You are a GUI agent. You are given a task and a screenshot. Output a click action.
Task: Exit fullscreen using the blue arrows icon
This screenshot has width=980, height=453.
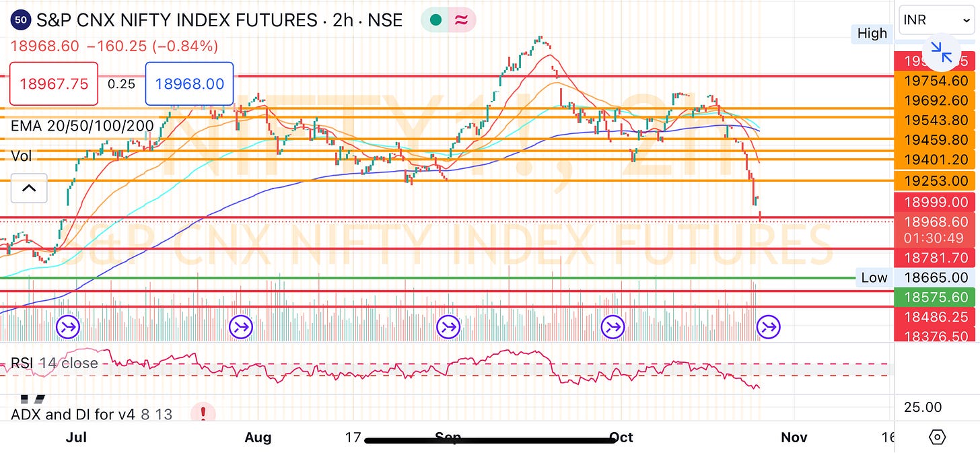coord(941,52)
